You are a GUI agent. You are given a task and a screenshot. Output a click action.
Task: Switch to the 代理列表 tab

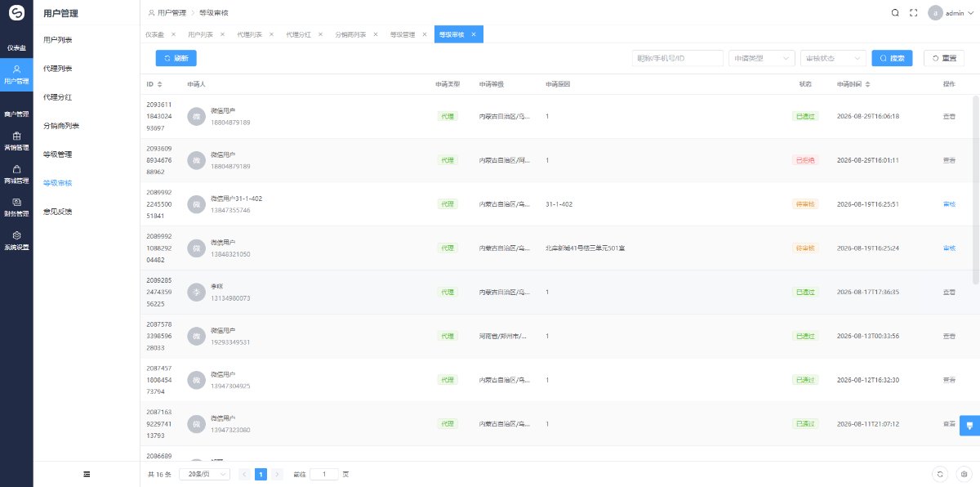click(249, 34)
